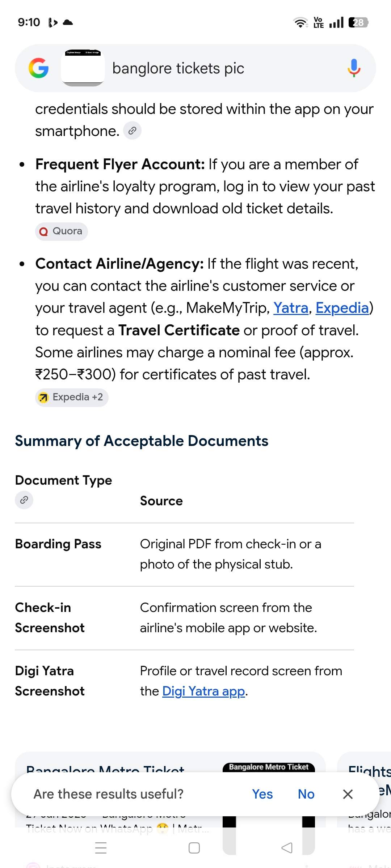Viewport: 391px width, 868px height.
Task: Open the link icon after 'smartphone.'
Action: 132,131
